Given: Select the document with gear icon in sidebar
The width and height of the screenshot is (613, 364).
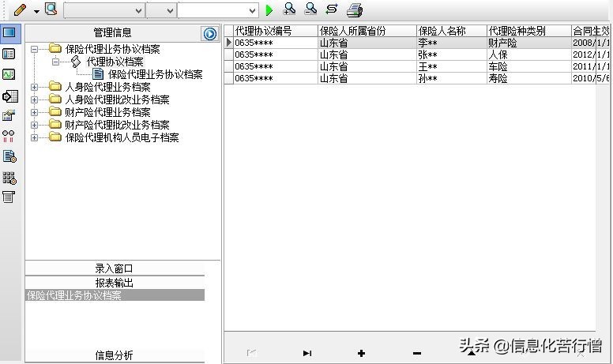Looking at the screenshot, I should [x=9, y=156].
